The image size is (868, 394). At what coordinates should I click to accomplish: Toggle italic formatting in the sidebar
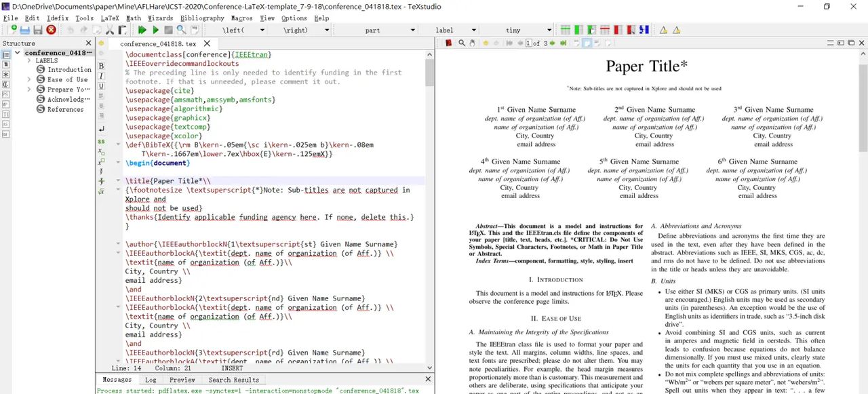100,76
